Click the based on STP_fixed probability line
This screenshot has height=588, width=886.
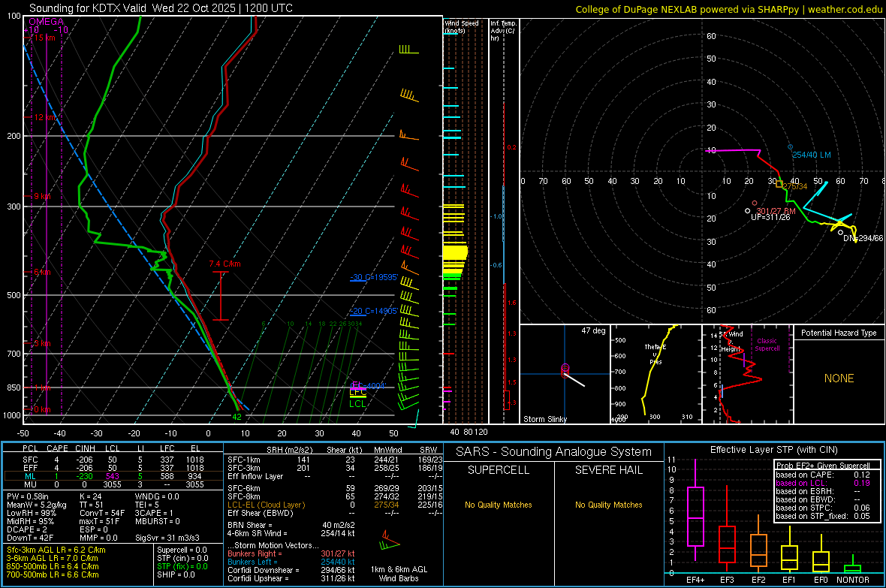(x=823, y=516)
